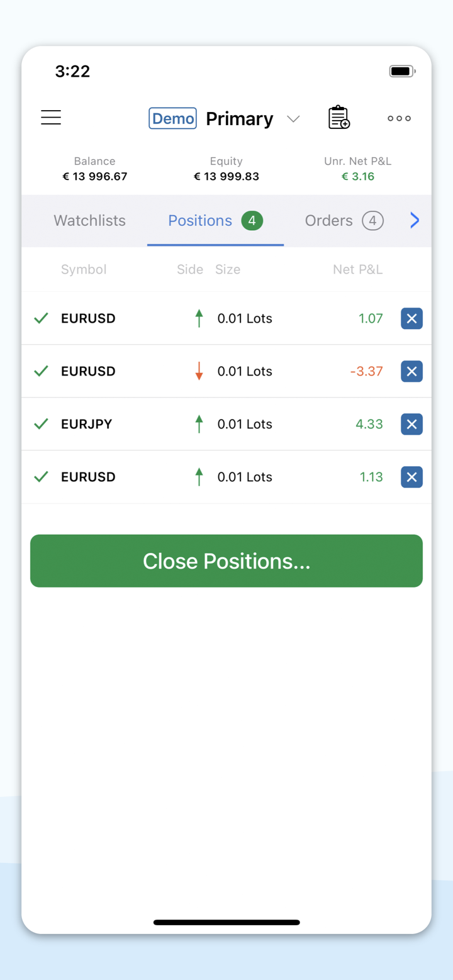This screenshot has width=453, height=980.
Task: Close the EURUSD position showing 1.07
Action: [x=411, y=318]
